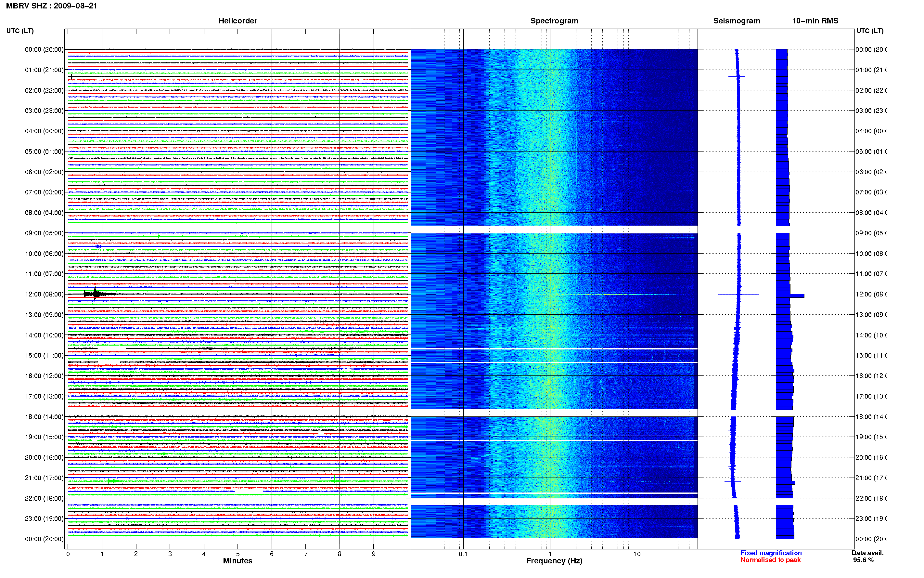Image resolution: width=924 pixels, height=578 pixels.
Task: Click the left '17:00 (13:00)' time label
Action: click(44, 396)
